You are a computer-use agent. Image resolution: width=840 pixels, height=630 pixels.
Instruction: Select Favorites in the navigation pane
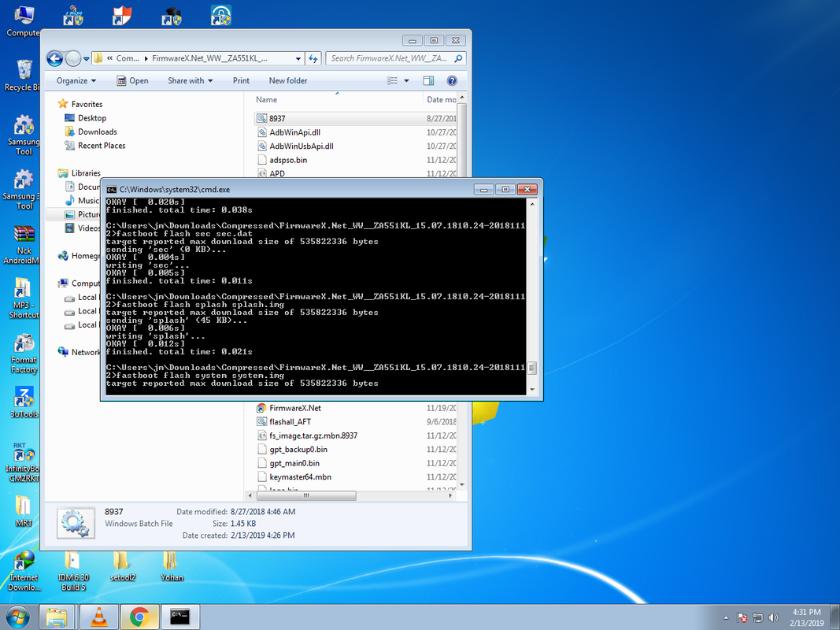80,104
